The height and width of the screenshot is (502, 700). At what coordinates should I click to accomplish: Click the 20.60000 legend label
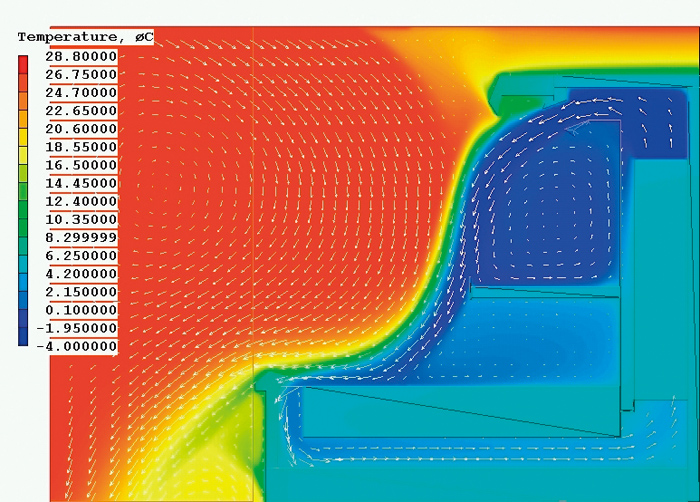(81, 129)
